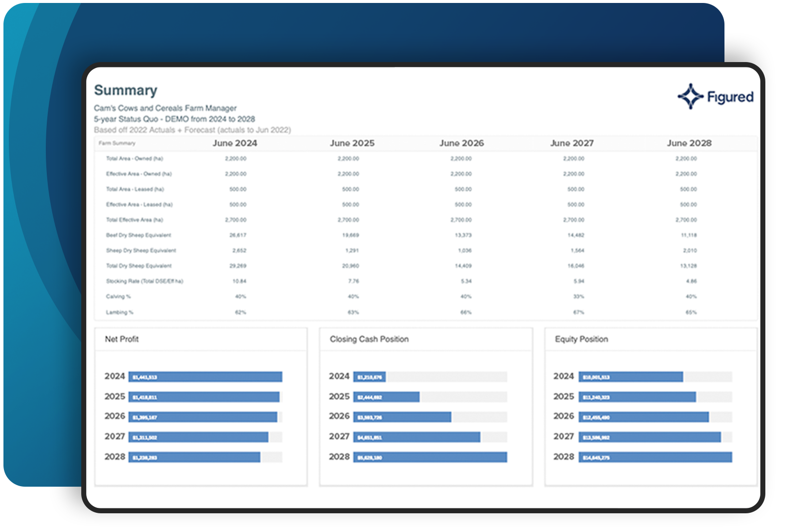Select the 2027 bar in Closing Cash Position

pos(417,437)
